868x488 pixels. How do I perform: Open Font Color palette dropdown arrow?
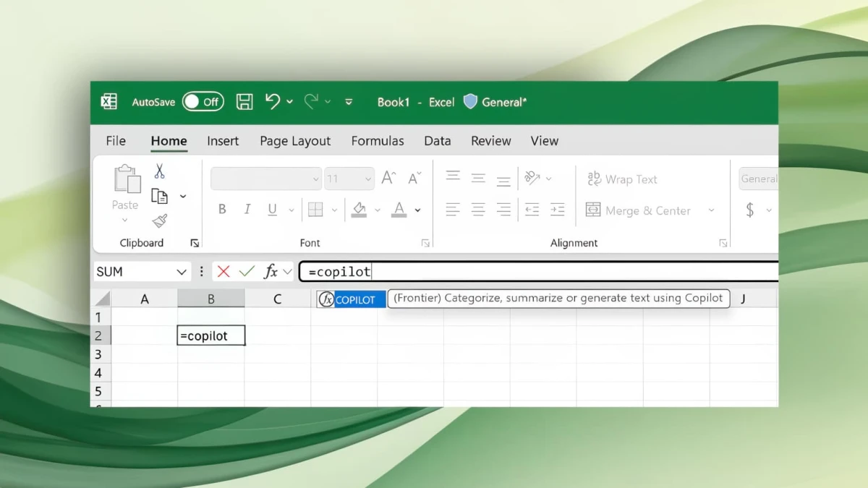(417, 210)
